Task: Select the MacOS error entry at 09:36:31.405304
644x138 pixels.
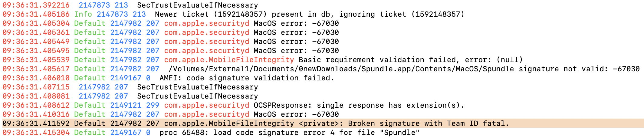Action: [296, 23]
